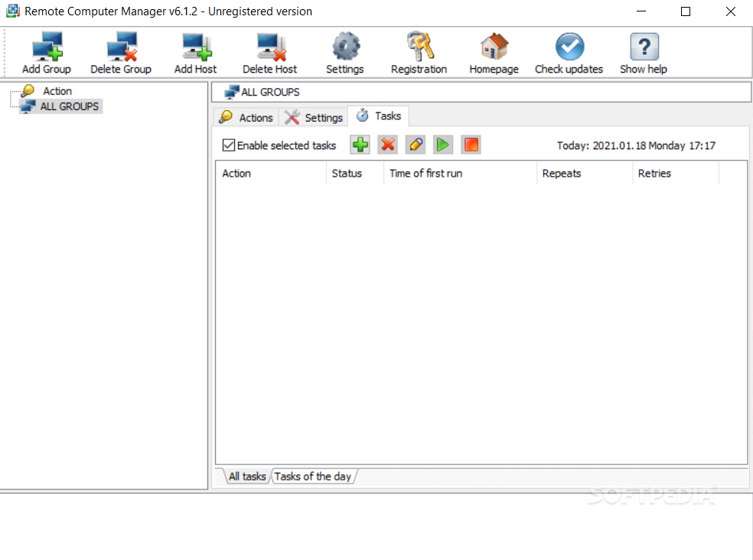Click the Today date and time text
The height and width of the screenshot is (560, 753).
[x=636, y=145]
